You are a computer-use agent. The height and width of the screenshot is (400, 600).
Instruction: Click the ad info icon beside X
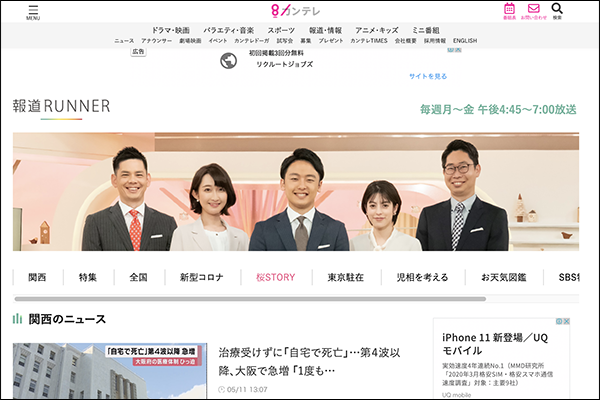[x=559, y=321]
